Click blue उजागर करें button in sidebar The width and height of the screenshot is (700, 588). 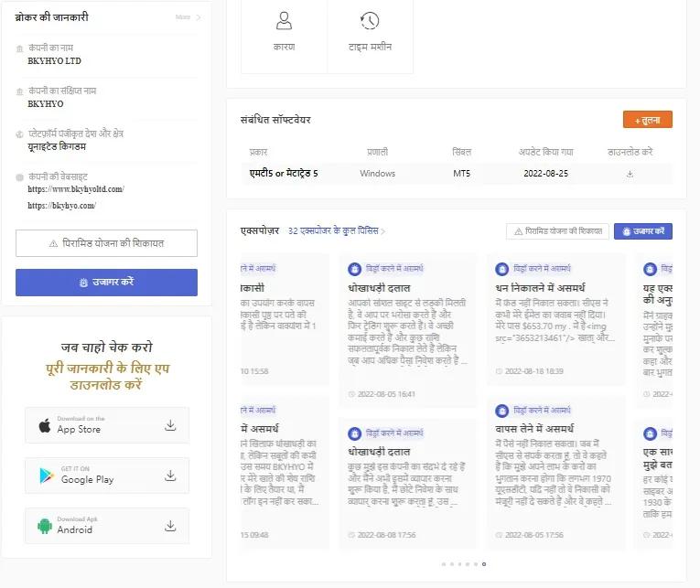point(106,283)
